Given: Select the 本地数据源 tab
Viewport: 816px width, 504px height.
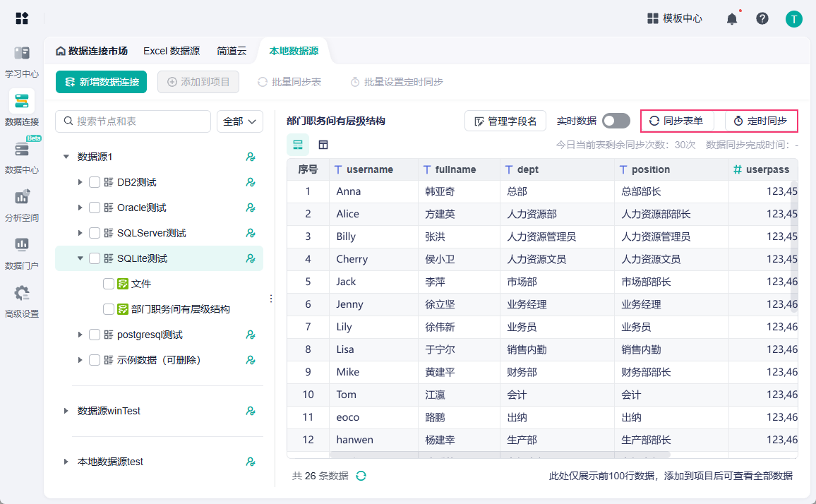Looking at the screenshot, I should point(294,51).
